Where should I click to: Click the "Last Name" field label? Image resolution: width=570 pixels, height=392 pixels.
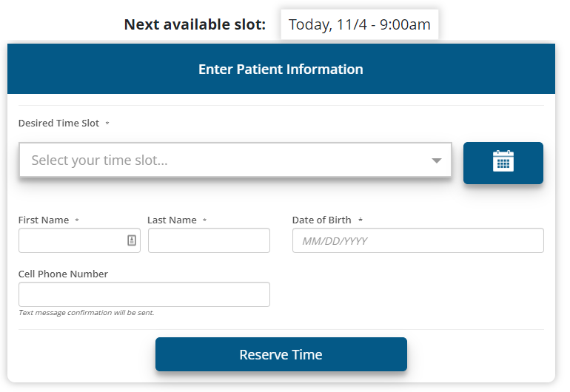(x=172, y=220)
